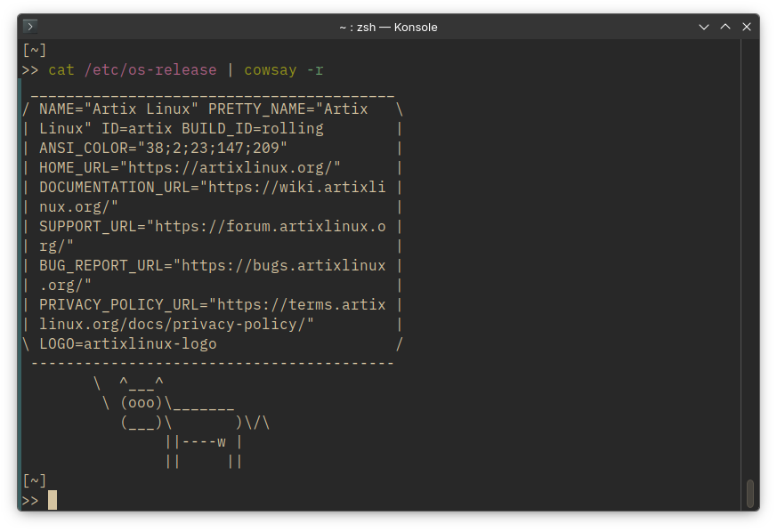Click 'linux.org/docs/privacy-policy/"' line
777x532 pixels.
click(176, 325)
